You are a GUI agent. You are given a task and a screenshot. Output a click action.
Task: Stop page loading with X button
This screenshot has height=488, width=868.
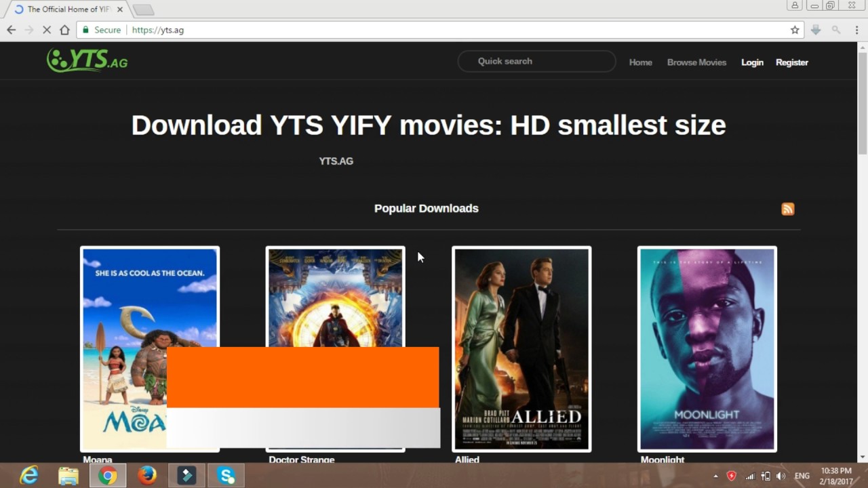pos(47,30)
